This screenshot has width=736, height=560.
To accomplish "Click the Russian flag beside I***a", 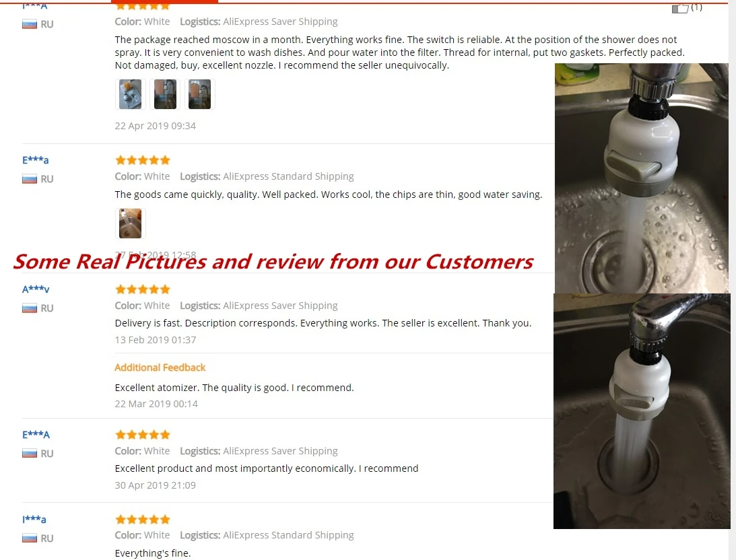I will pyautogui.click(x=30, y=538).
